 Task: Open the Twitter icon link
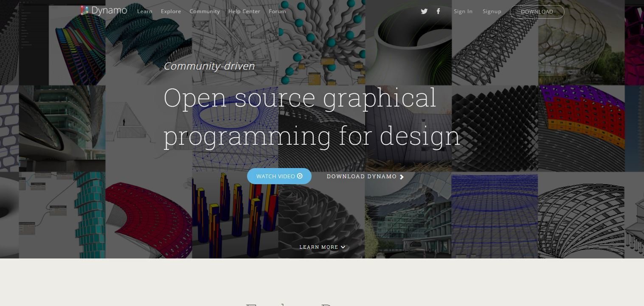(x=424, y=11)
